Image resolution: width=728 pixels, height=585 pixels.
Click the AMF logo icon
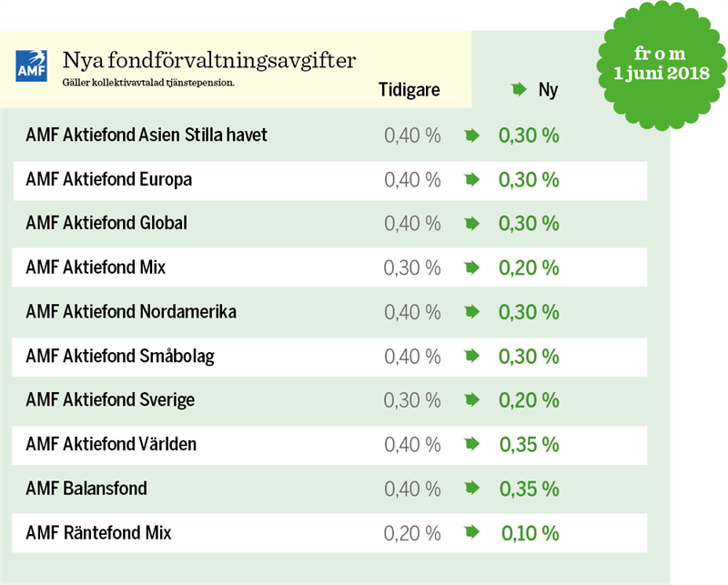(x=34, y=65)
